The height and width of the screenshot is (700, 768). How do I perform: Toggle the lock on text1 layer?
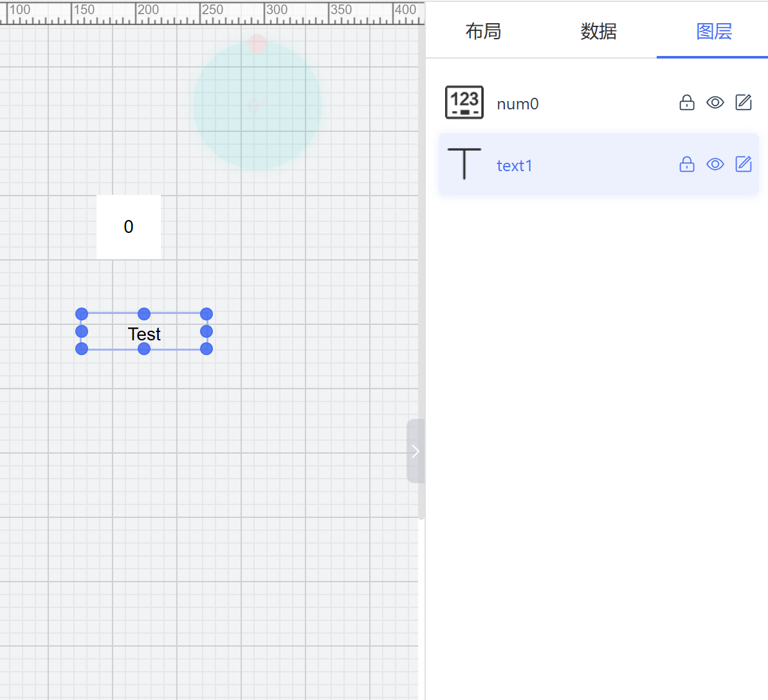click(687, 165)
